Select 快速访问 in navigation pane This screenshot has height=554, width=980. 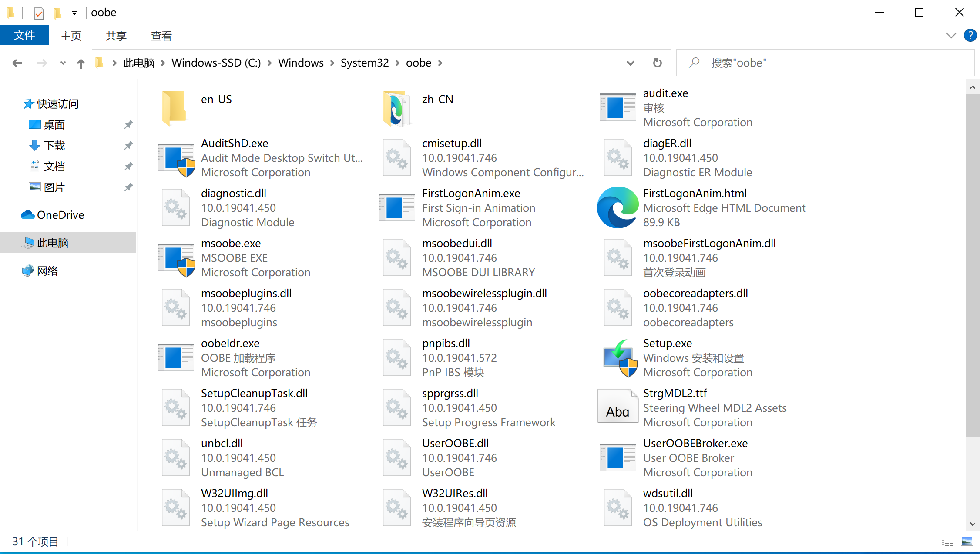(x=57, y=104)
